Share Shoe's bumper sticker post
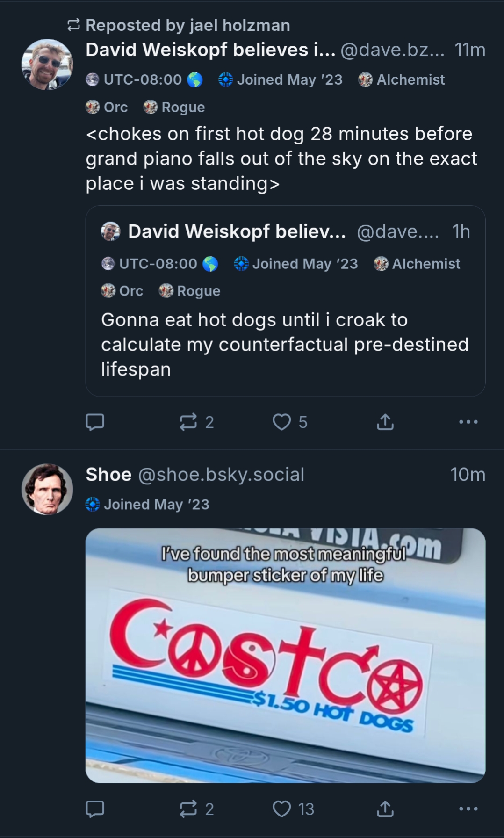 385,809
